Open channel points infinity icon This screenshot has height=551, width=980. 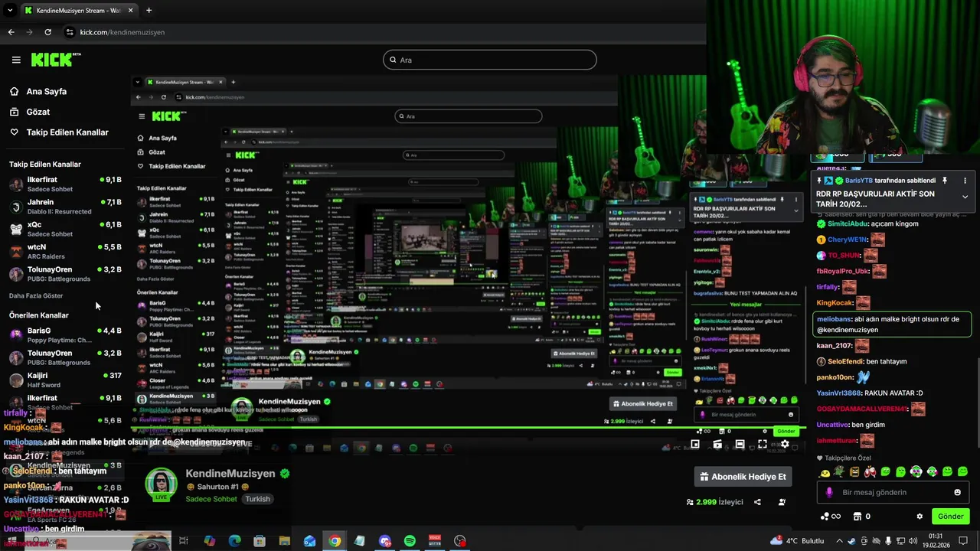click(831, 517)
